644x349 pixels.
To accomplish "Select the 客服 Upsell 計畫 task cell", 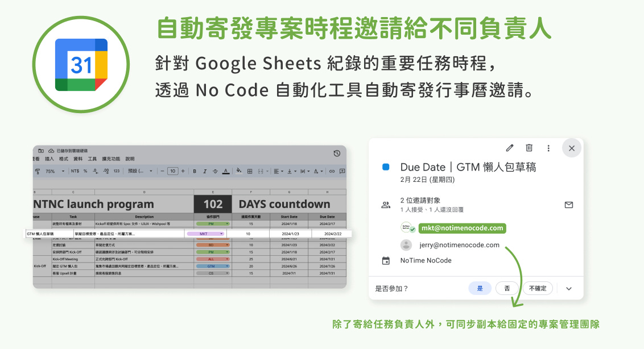I will (x=73, y=273).
